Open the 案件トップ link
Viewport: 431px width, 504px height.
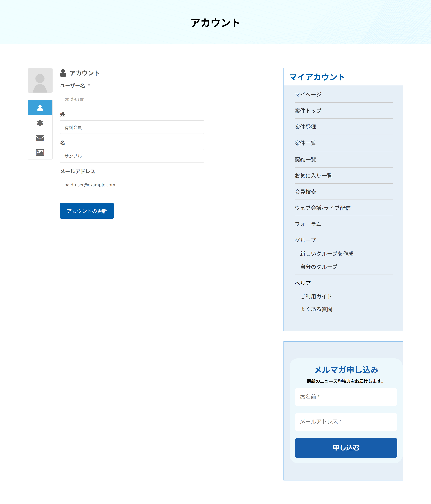pyautogui.click(x=308, y=111)
